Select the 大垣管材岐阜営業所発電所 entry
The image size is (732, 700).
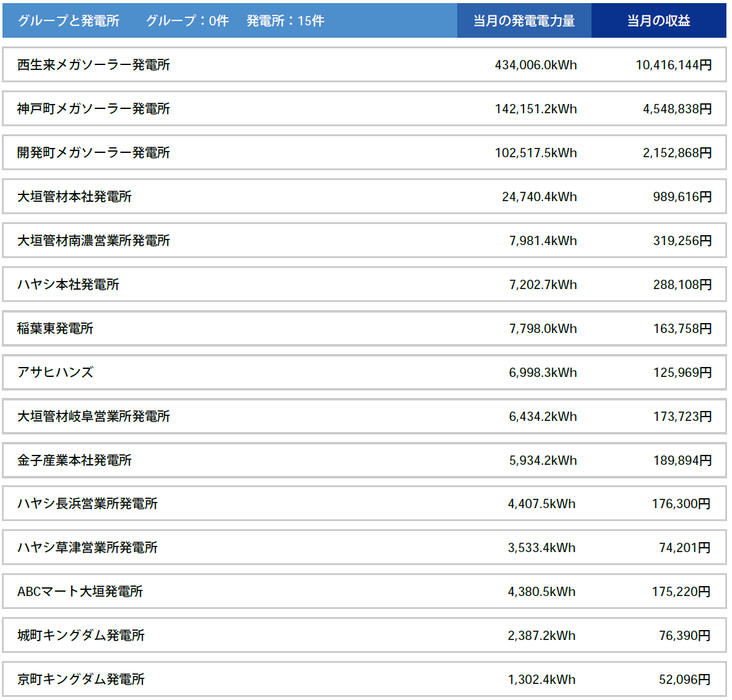tap(364, 416)
